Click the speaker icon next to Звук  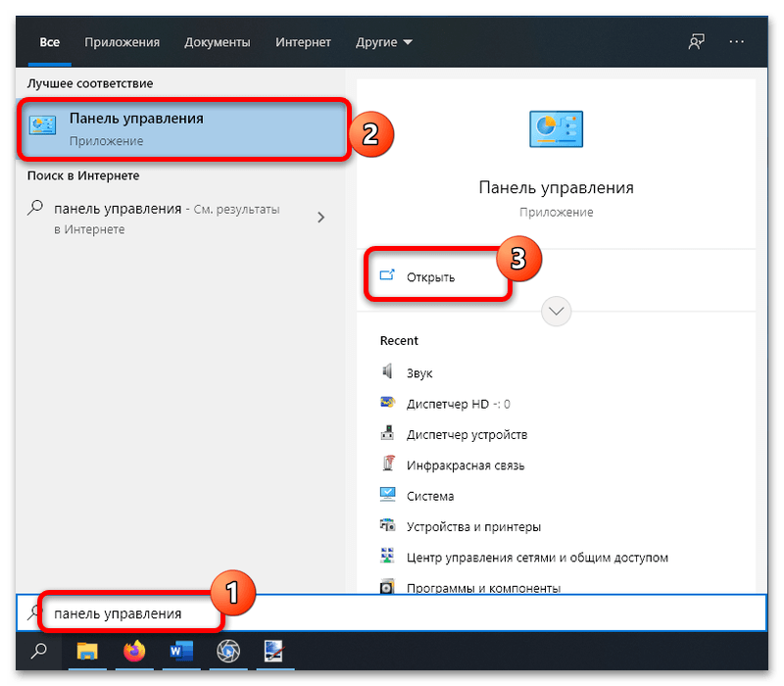click(x=387, y=371)
